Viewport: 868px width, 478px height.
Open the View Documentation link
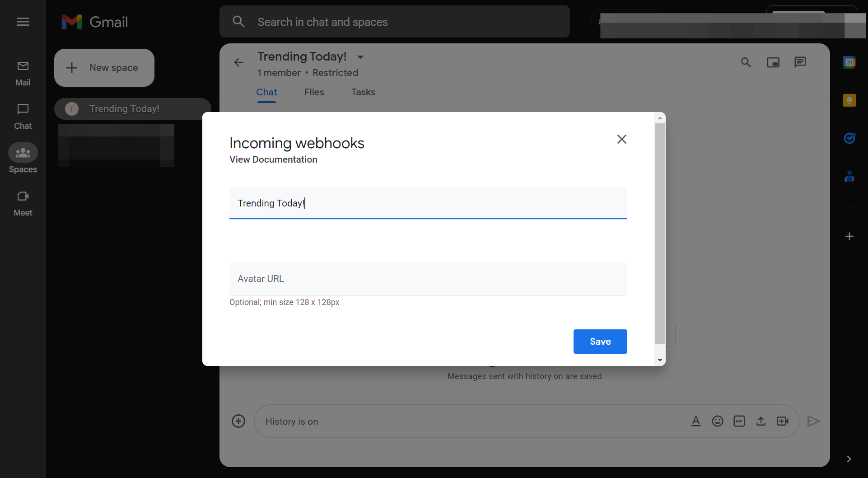tap(273, 159)
